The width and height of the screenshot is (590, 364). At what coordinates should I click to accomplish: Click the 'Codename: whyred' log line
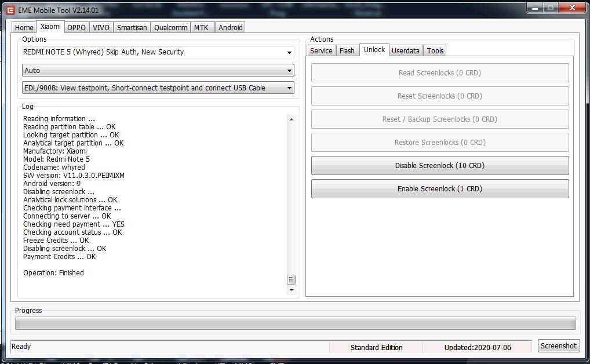(x=54, y=168)
